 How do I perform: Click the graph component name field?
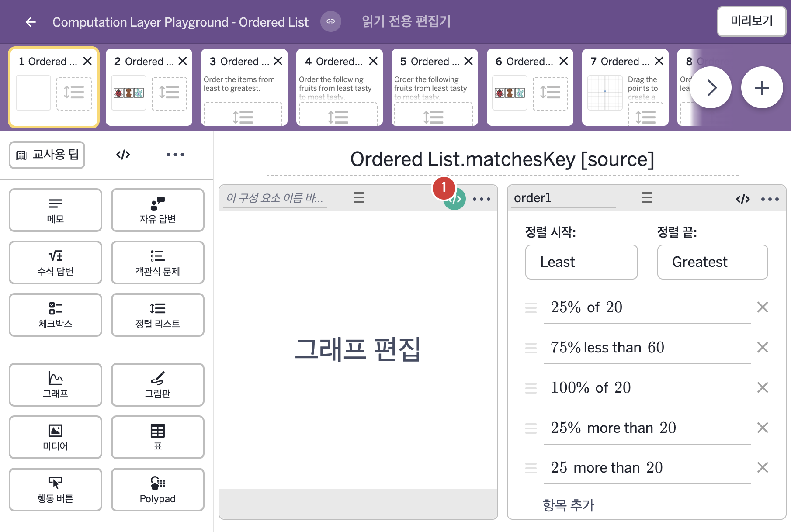coord(275,198)
